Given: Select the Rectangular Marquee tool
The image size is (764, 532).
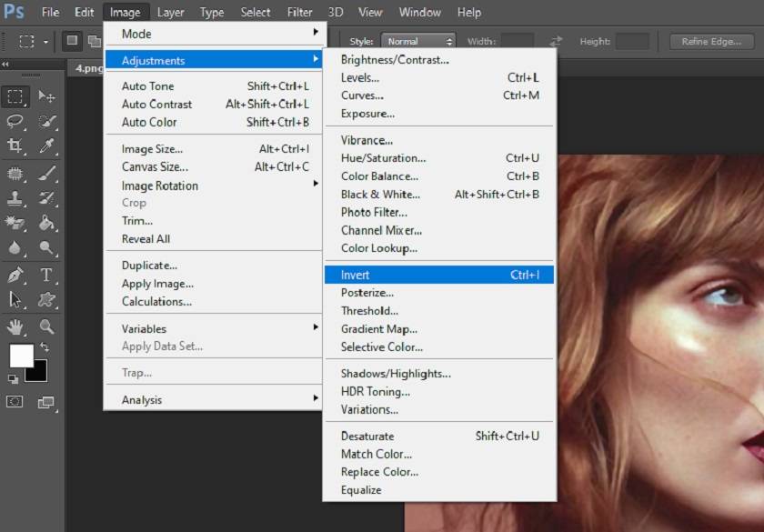Looking at the screenshot, I should tap(15, 96).
